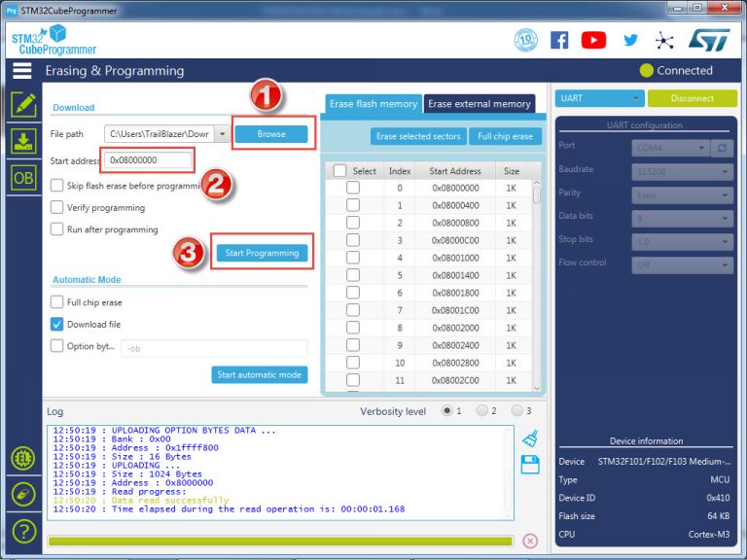This screenshot has width=747, height=560.
Task: Refresh the UART port list
Action: pos(722,148)
